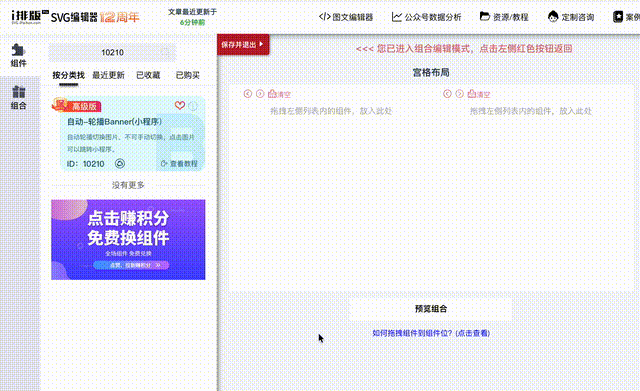Click the i排版 logo

pos(30,17)
